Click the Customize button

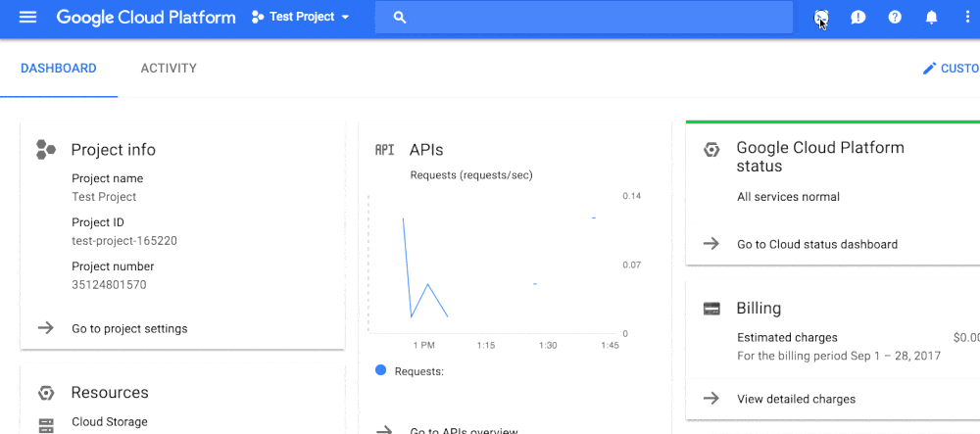click(x=952, y=68)
